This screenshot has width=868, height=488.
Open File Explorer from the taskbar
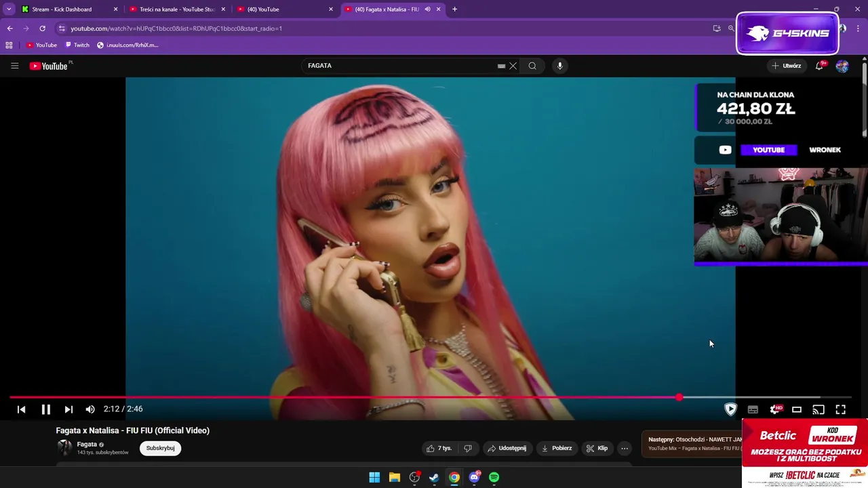pyautogui.click(x=395, y=478)
